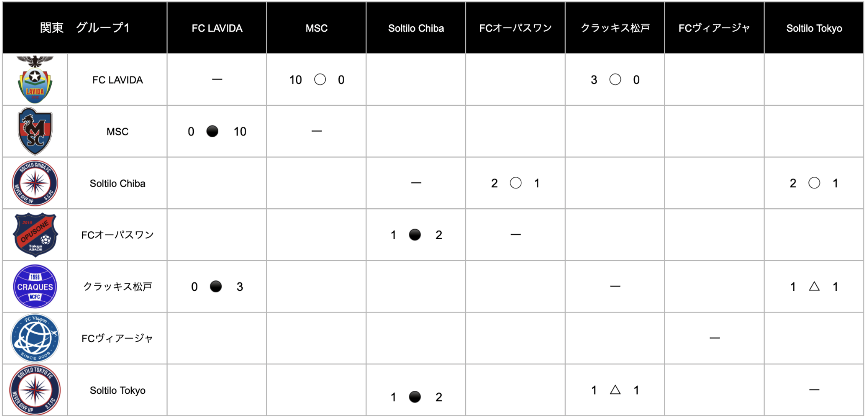The height and width of the screenshot is (419, 868).
Task: Click draw triangle in Soltilo Tokyo row
Action: pos(615,390)
